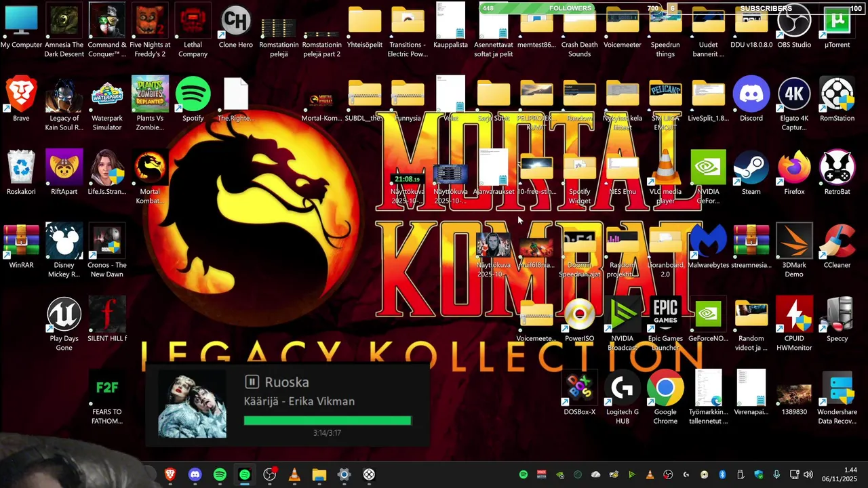The height and width of the screenshot is (488, 868).
Task: Open File Explorer from the taskbar
Action: pyautogui.click(x=319, y=474)
